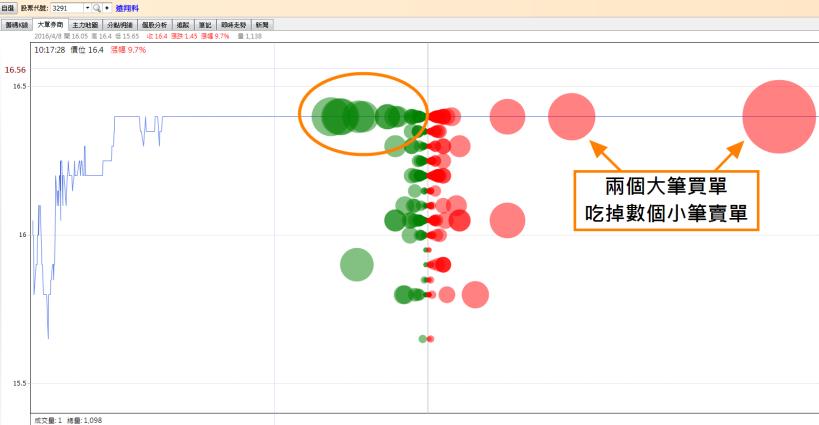This screenshot has width=819, height=425.
Task: Open the stock code dropdown arrow
Action: (87, 8)
